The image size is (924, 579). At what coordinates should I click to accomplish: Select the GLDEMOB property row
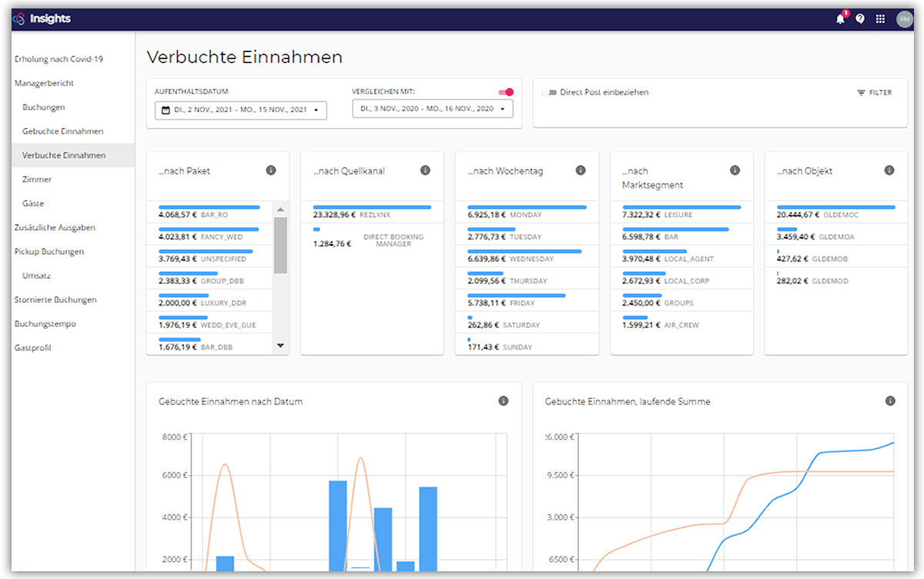(836, 256)
